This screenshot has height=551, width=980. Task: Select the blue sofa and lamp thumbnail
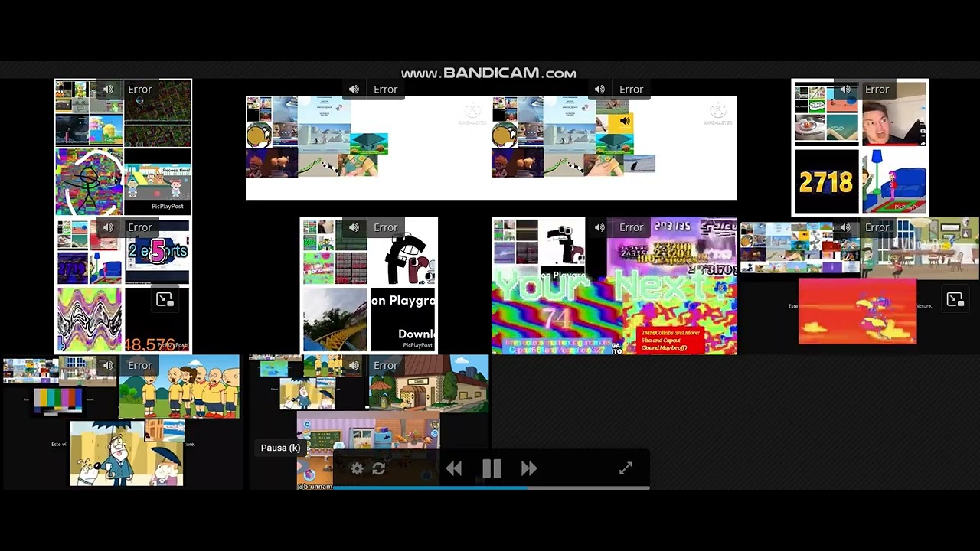pos(894,182)
